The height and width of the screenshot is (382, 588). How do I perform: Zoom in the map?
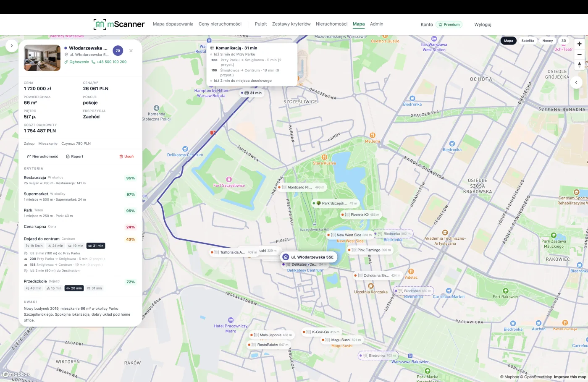click(x=580, y=44)
